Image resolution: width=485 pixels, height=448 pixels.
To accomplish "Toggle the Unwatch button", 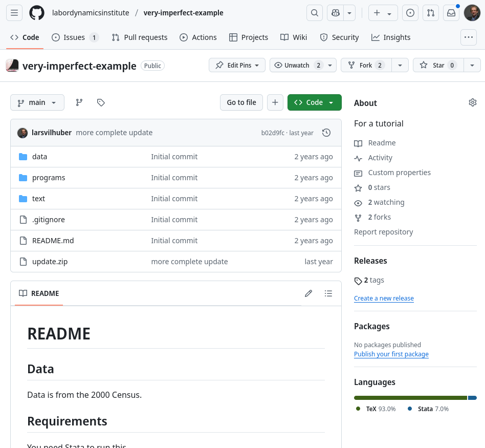I will click(x=297, y=65).
